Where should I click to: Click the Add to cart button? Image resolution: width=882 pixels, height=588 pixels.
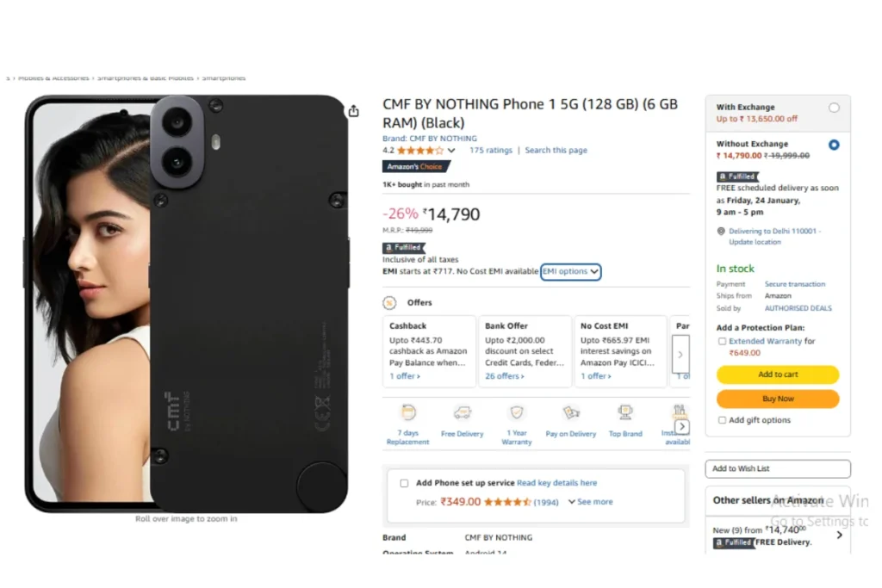click(x=778, y=374)
